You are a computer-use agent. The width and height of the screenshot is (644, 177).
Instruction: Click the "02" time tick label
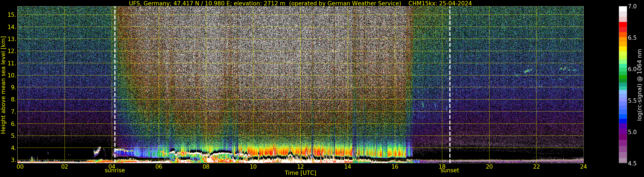[x=65, y=167]
